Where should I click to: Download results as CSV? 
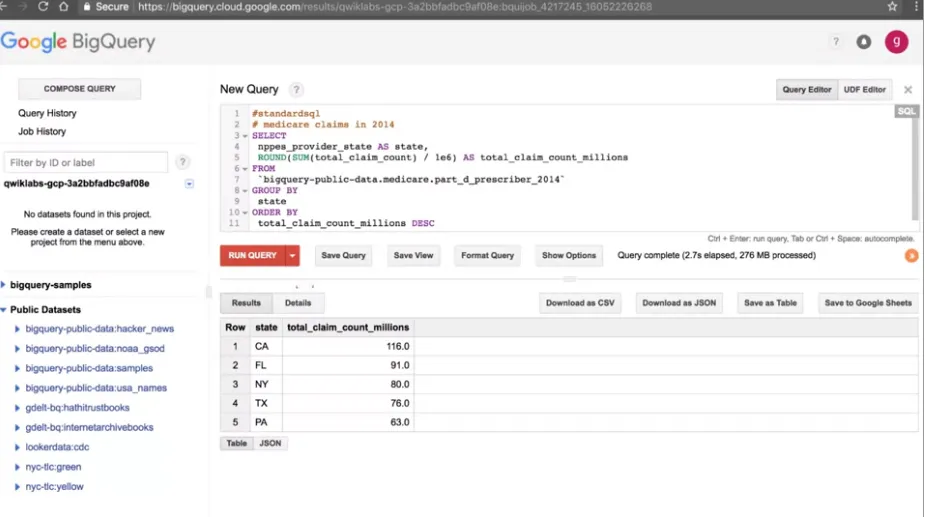580,303
